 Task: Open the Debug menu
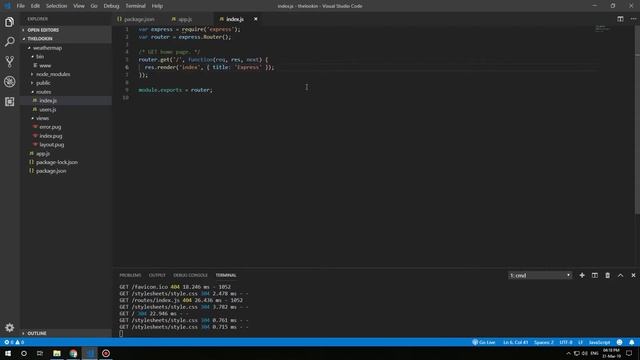tap(111, 6)
